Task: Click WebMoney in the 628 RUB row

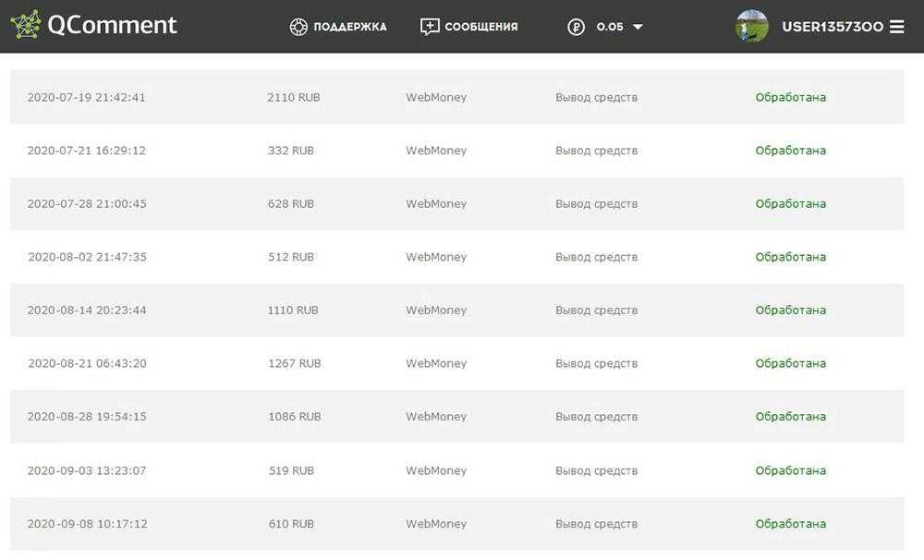Action: pos(436,203)
